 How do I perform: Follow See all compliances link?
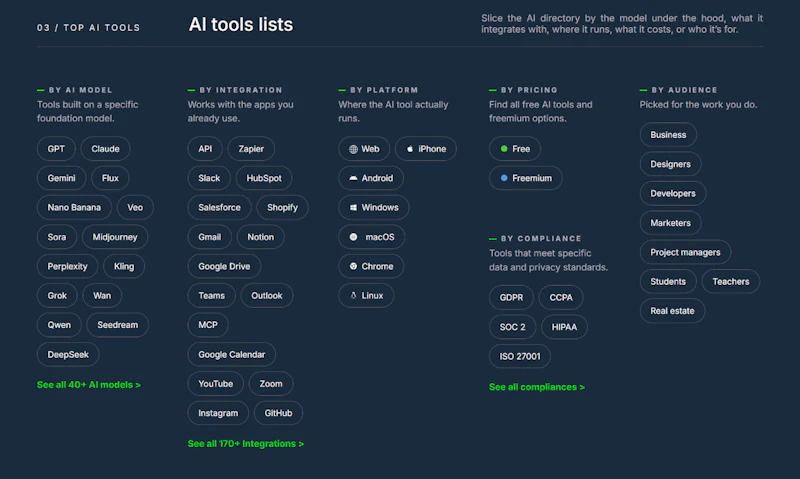[537, 387]
